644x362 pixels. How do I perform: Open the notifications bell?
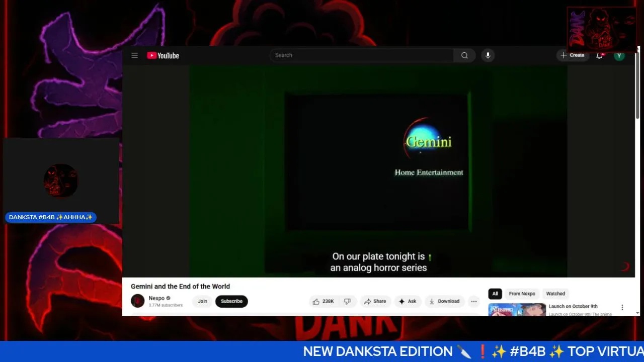coord(599,55)
